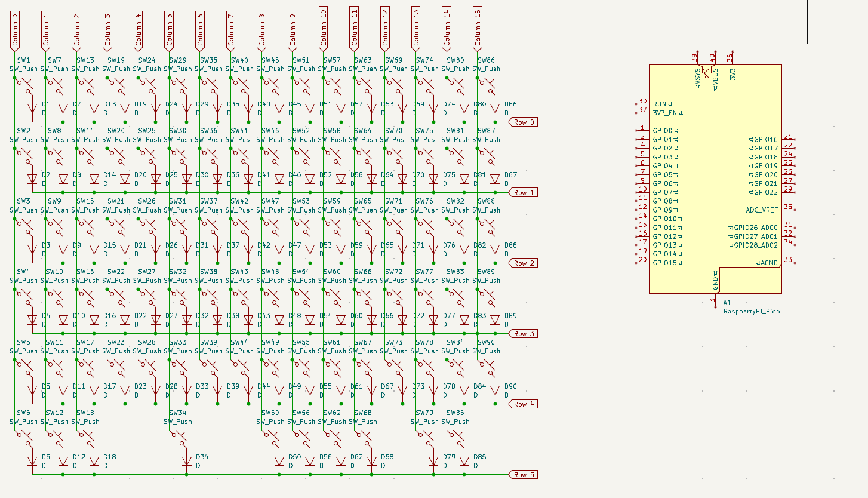Select the D85 diode symbol

(x=464, y=462)
